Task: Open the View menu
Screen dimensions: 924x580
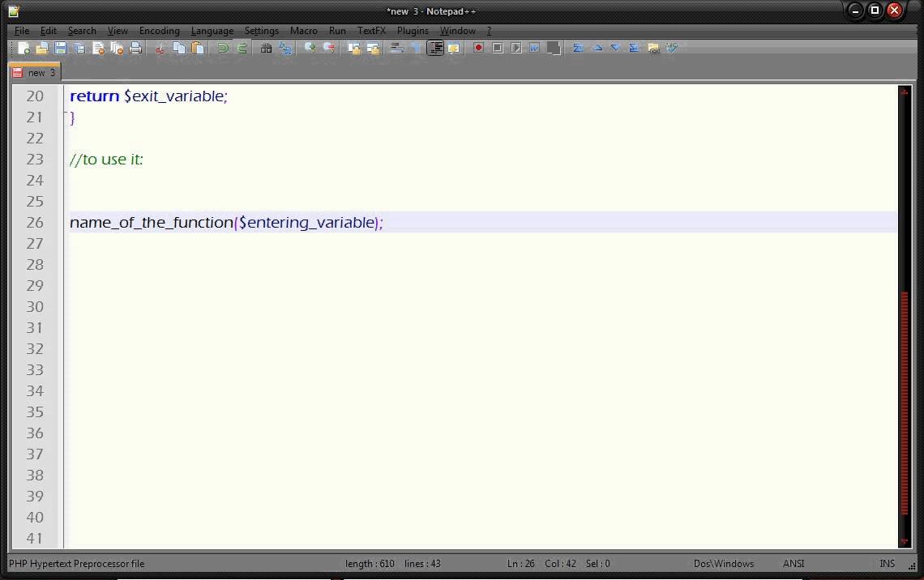Action: tap(118, 31)
